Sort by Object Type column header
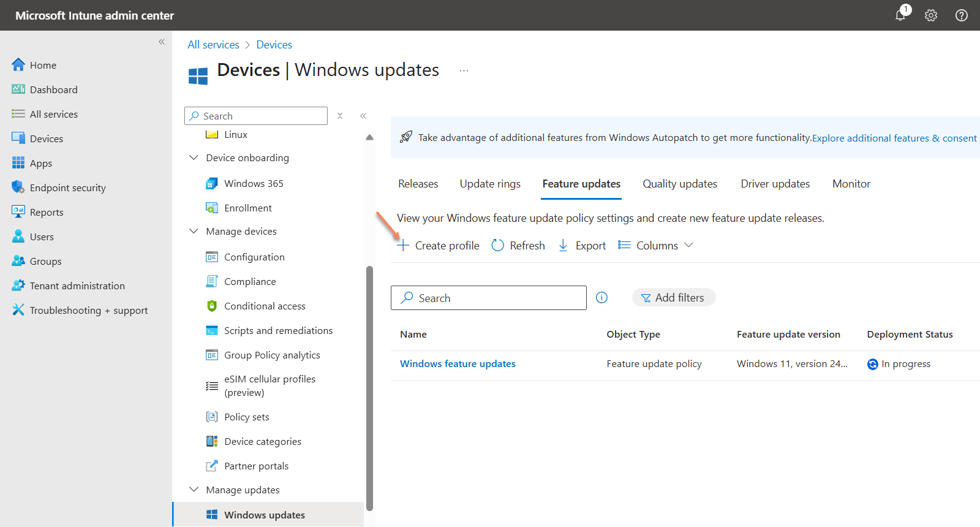Image resolution: width=980 pixels, height=527 pixels. point(633,335)
